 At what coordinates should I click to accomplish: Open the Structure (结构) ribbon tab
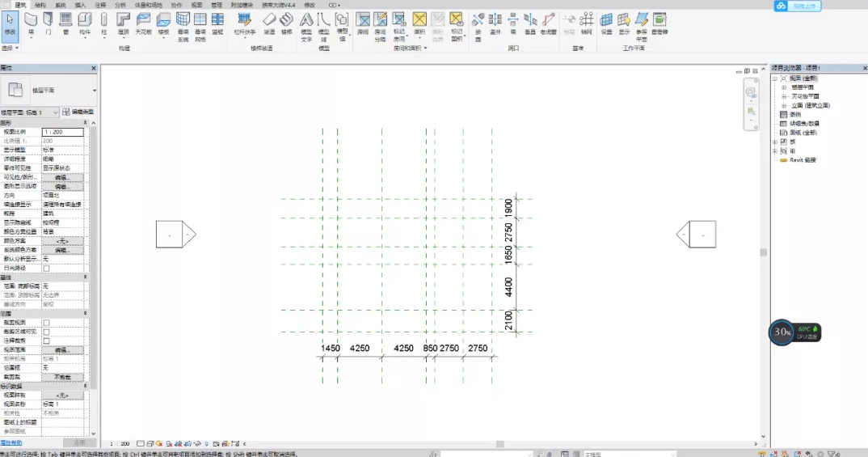pyautogui.click(x=40, y=5)
